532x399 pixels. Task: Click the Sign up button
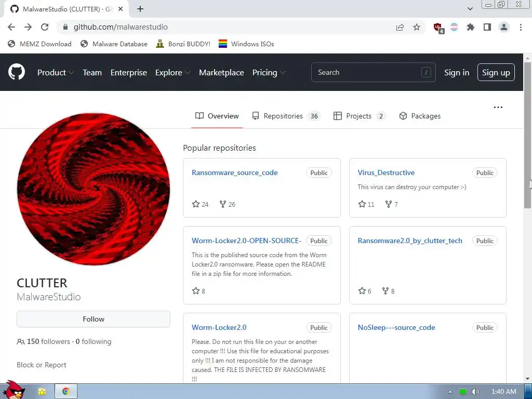pyautogui.click(x=496, y=72)
